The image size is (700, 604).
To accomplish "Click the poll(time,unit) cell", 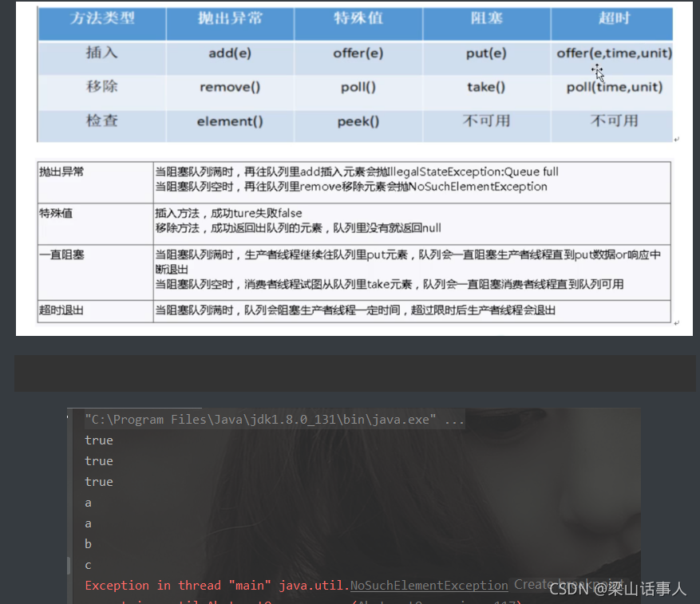I will coord(615,87).
